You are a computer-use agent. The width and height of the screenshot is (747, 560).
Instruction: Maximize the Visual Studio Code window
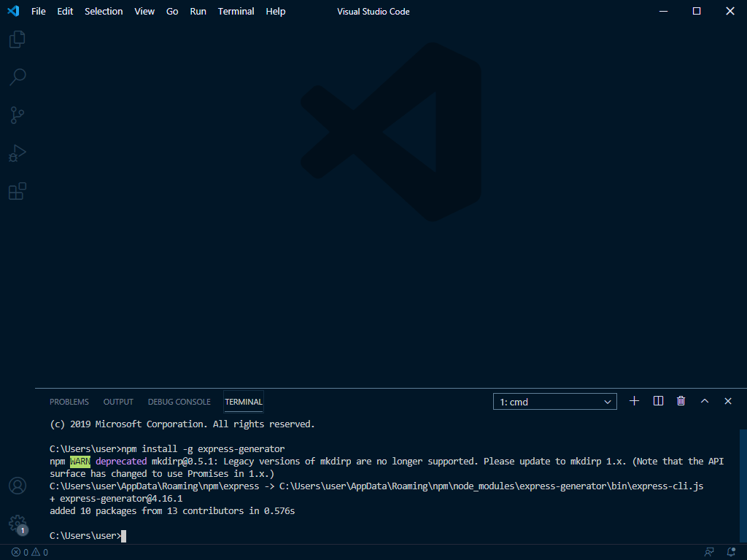(x=697, y=11)
